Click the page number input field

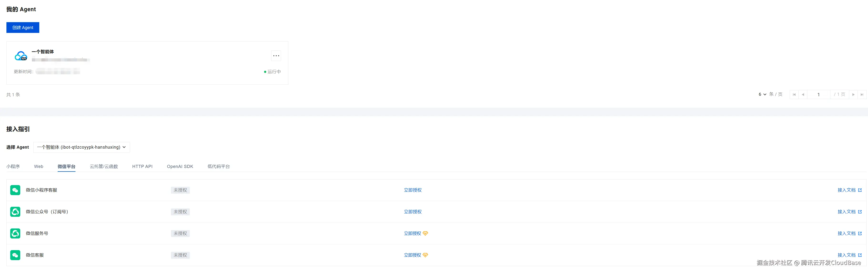pos(818,95)
